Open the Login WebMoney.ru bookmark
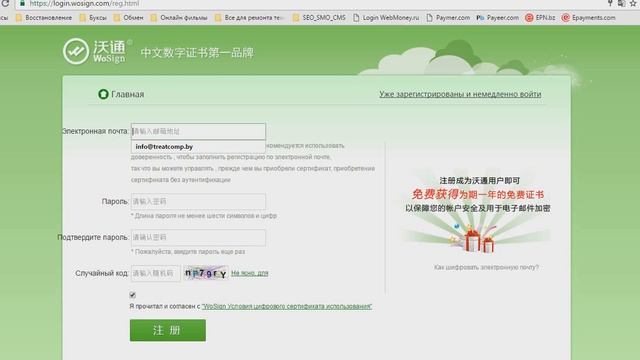 tap(386, 18)
